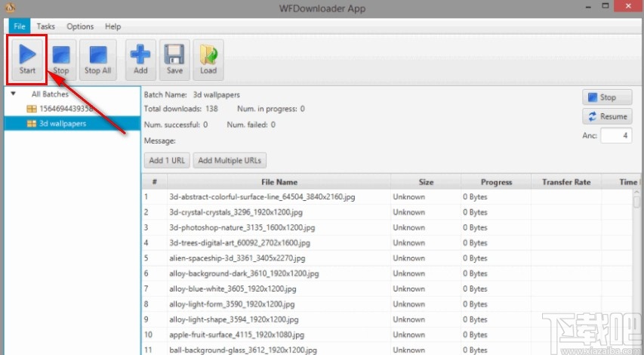Click the Add Multiple URLs button
This screenshot has height=355, width=644.
230,160
